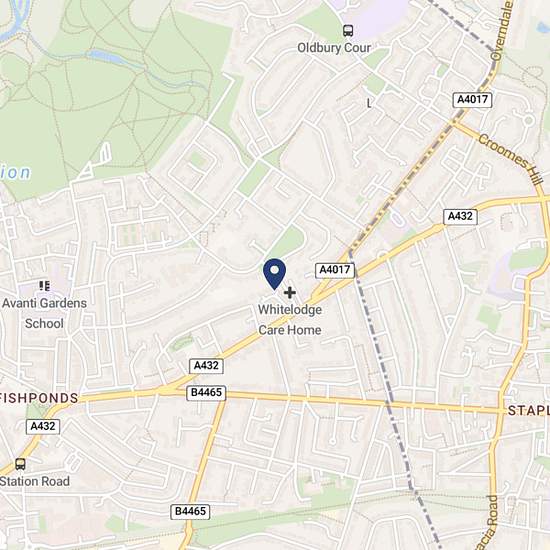Viewport: 550px width, 550px height.
Task: Select the Oldbury Court place label
Action: coord(334,48)
